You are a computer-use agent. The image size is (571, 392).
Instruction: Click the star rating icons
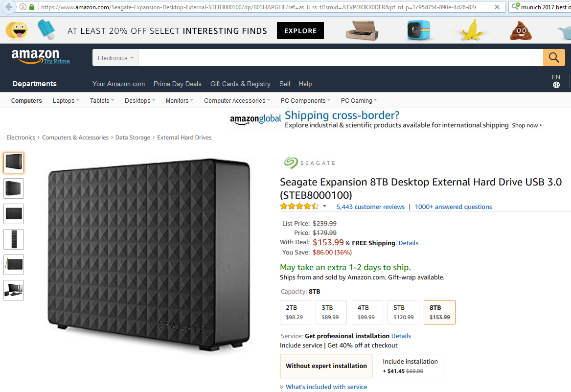299,207
